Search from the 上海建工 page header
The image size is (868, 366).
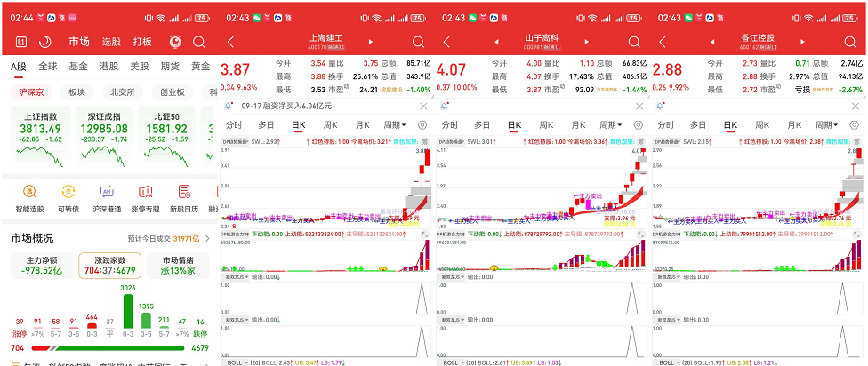419,42
